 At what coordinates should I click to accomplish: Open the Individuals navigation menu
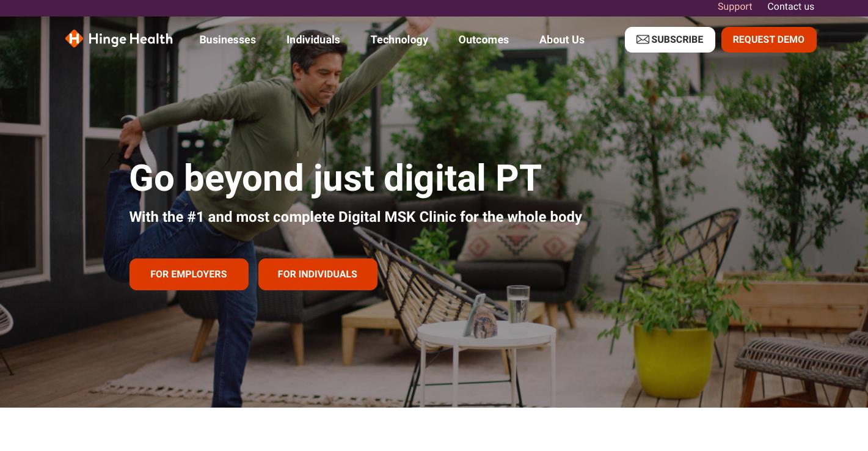tap(313, 40)
